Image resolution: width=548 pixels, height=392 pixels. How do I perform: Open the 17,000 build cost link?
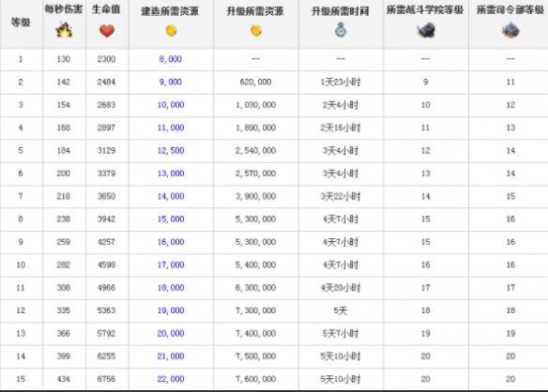click(171, 264)
